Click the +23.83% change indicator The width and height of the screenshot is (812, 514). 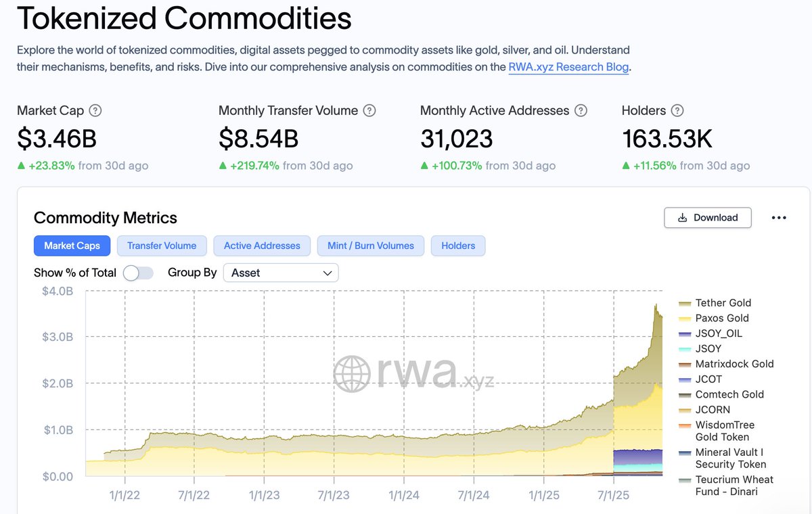tap(46, 166)
